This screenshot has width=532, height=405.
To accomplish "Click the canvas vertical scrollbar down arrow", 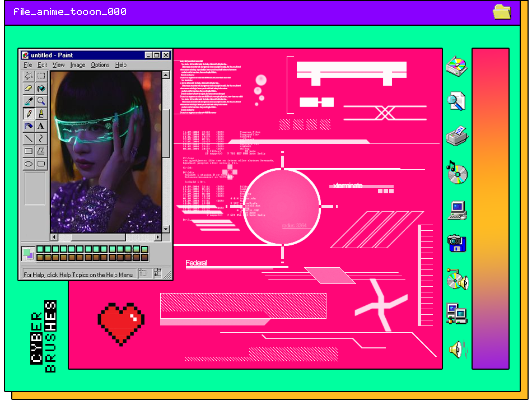I will pyautogui.click(x=166, y=229).
